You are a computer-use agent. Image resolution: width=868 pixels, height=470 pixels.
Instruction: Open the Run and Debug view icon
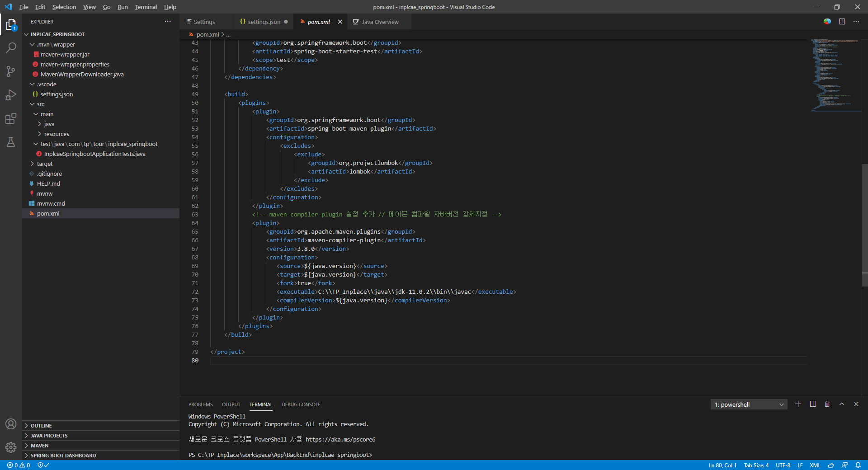tap(11, 95)
